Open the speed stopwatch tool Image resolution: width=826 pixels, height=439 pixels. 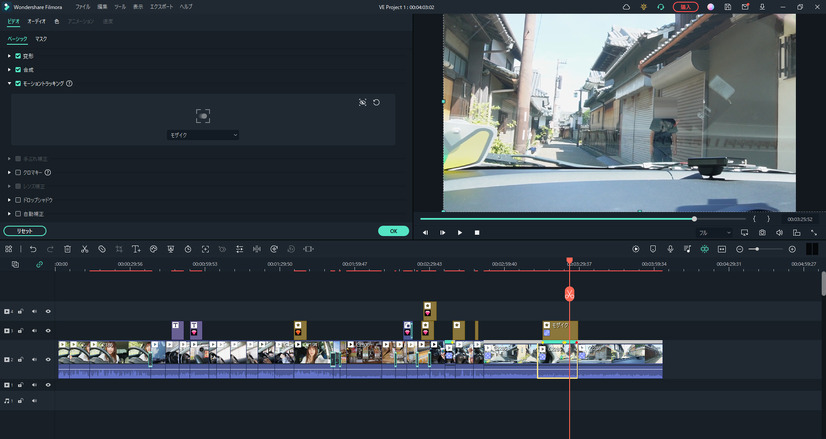[188, 249]
